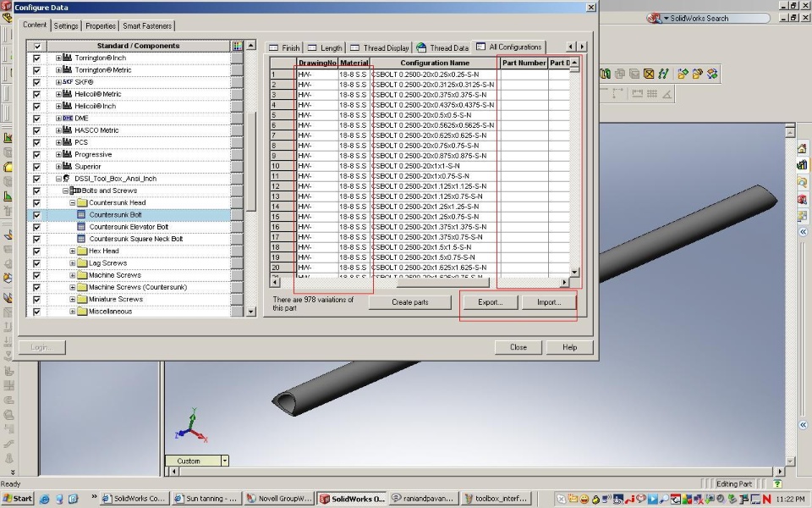Uncheck the Helicoil Metric checkbox
This screenshot has height=508, width=812.
coord(36,94)
